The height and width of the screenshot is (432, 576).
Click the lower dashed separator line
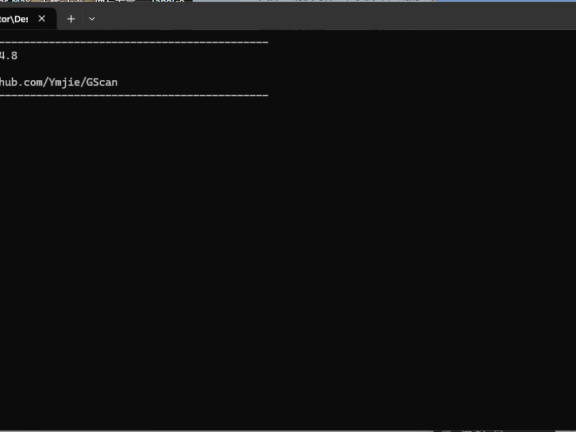click(134, 96)
